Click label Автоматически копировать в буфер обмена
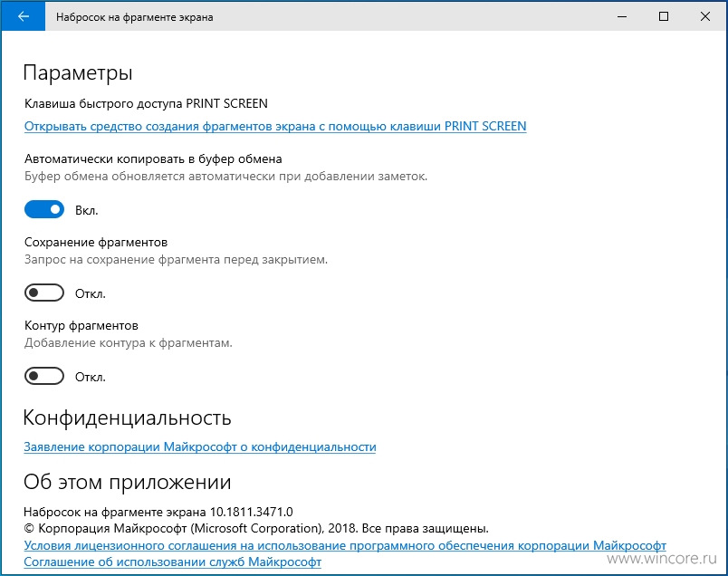Image resolution: width=728 pixels, height=576 pixels. point(153,158)
